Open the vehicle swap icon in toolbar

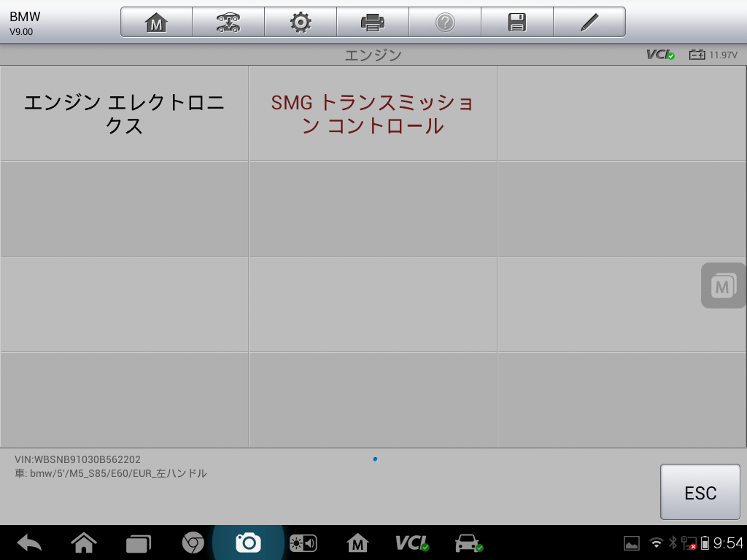click(x=228, y=23)
